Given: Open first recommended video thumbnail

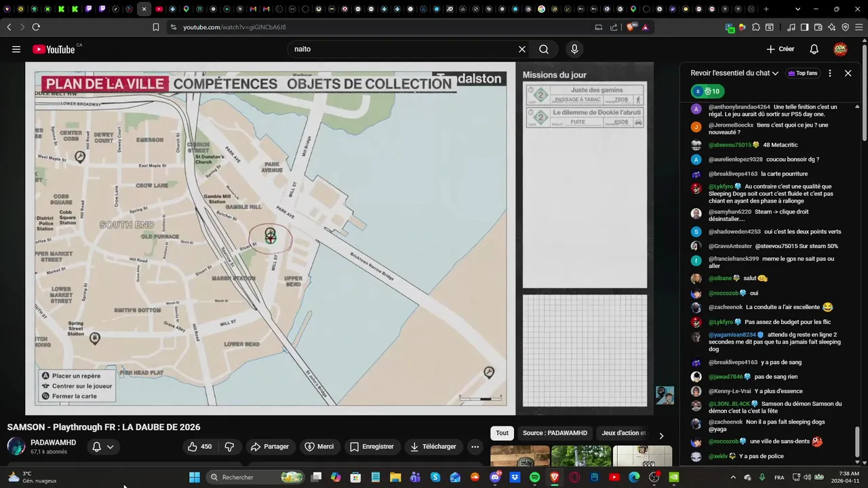Looking at the screenshot, I should pos(520,457).
